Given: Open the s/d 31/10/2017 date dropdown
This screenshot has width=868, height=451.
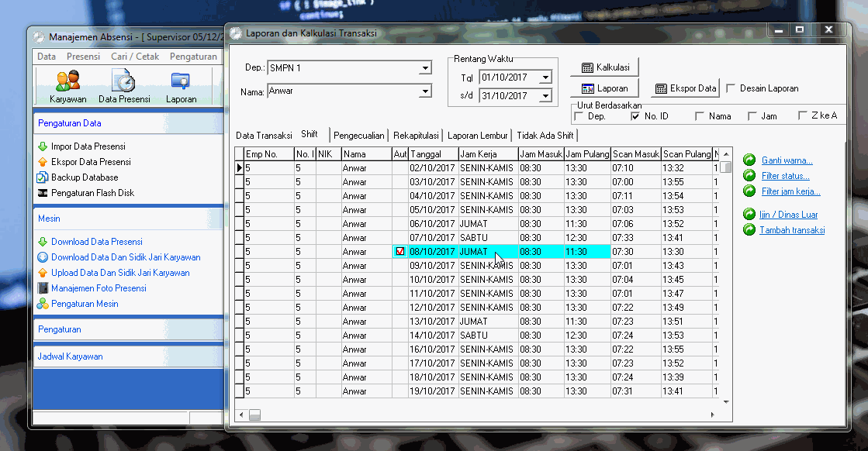Looking at the screenshot, I should pos(545,95).
